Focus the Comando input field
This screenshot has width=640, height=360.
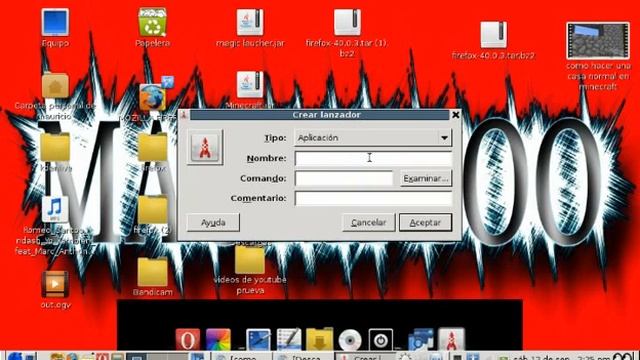click(x=344, y=178)
